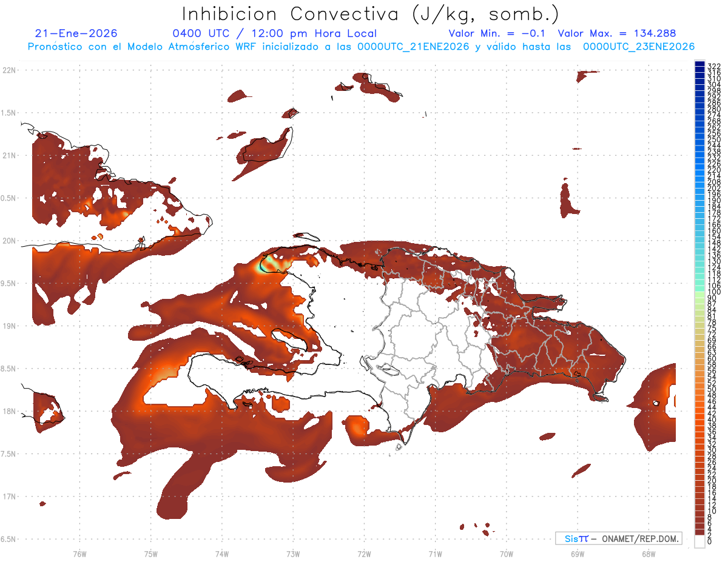Select the '7.5N' latitude label

click(8, 454)
